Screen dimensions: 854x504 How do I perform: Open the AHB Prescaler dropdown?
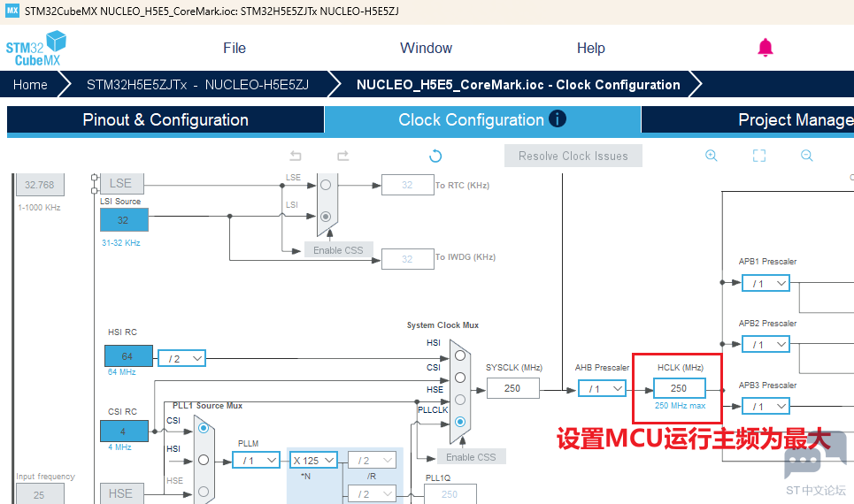click(x=602, y=389)
